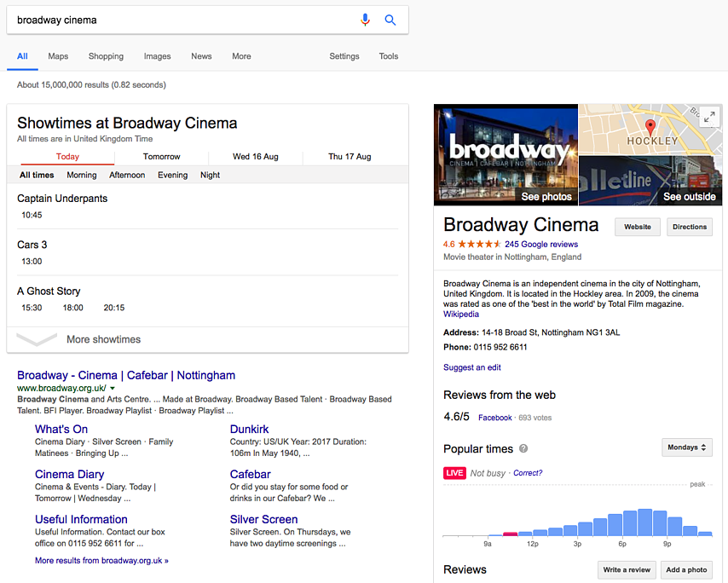Open the Useful Information sitelink
Image resolution: width=728 pixels, height=583 pixels.
coord(81,519)
